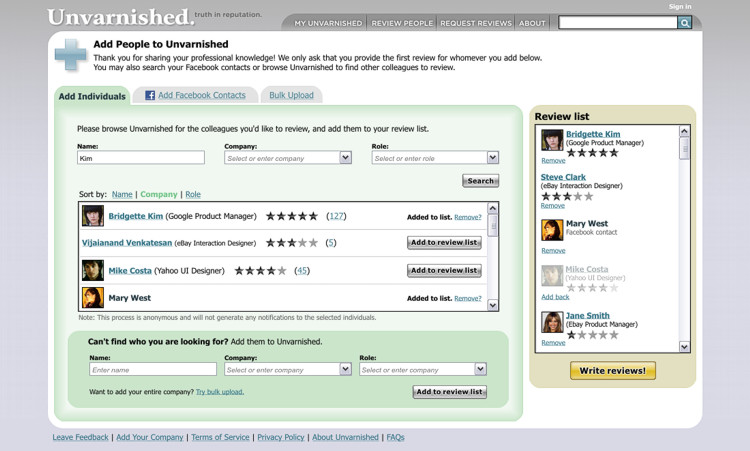Open MY UNVARNISHED menu
The width and height of the screenshot is (750, 451).
pyautogui.click(x=328, y=23)
